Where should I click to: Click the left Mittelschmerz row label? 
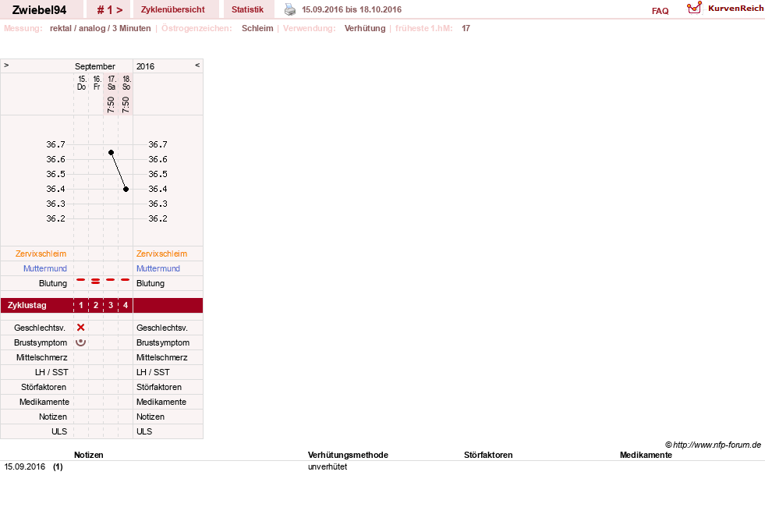[41, 357]
